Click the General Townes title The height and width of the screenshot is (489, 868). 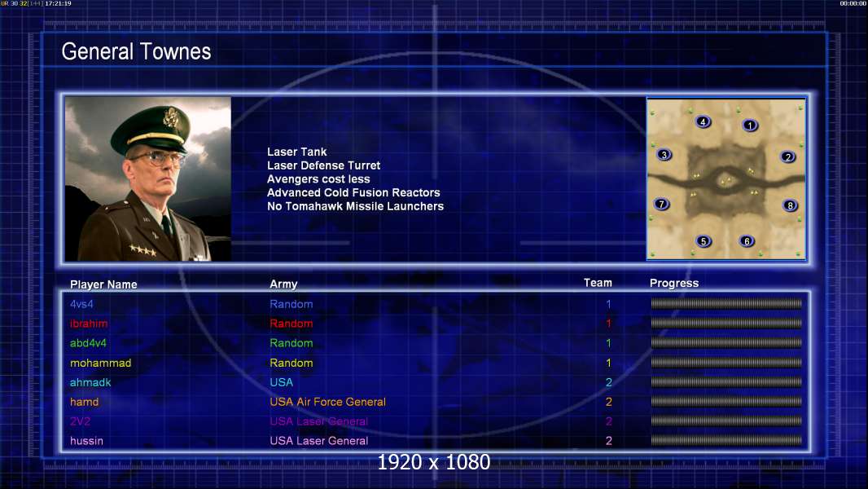pos(136,51)
